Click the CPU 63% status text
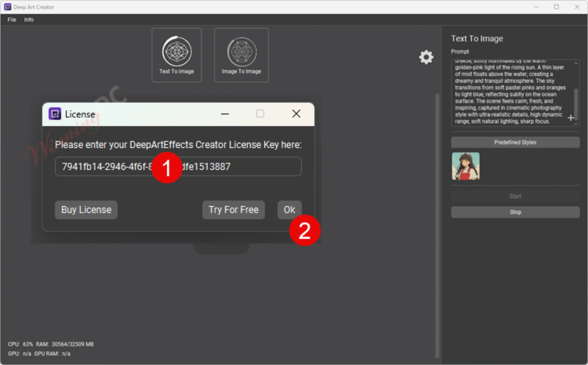This screenshot has height=365, width=588. click(x=20, y=344)
